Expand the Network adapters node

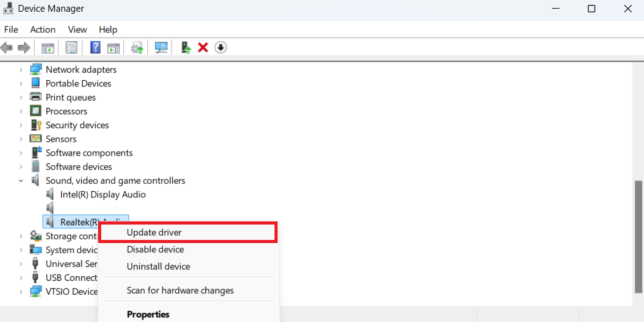tap(21, 70)
